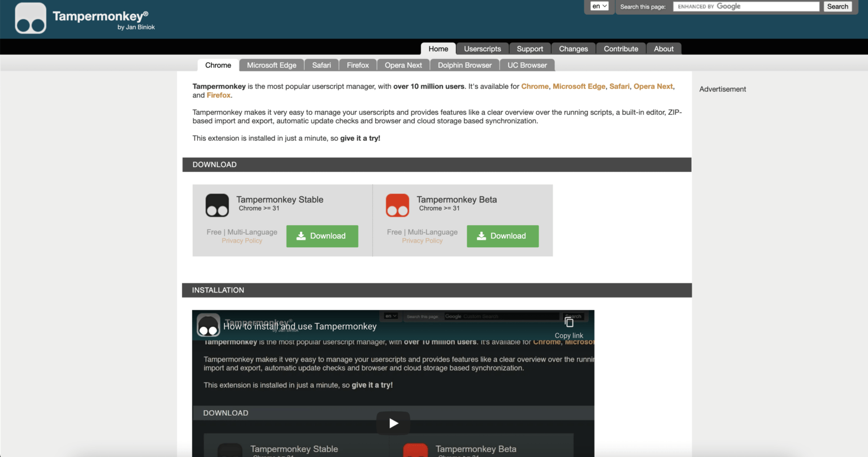
Task: Select the UC Browser tab
Action: click(527, 65)
